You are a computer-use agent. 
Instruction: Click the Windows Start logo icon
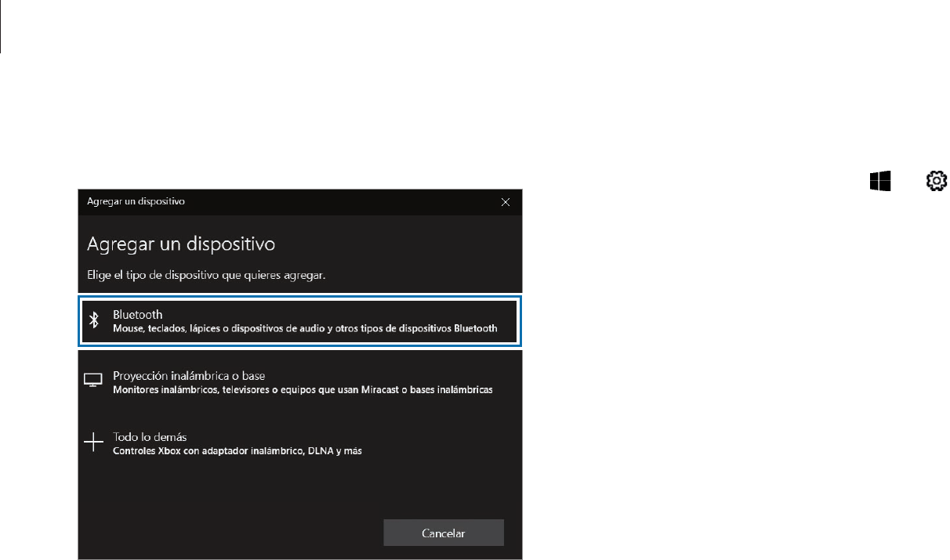[879, 182]
